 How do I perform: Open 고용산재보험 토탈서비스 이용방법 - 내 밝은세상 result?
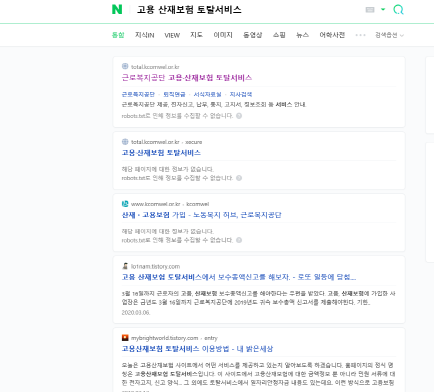[x=197, y=349]
